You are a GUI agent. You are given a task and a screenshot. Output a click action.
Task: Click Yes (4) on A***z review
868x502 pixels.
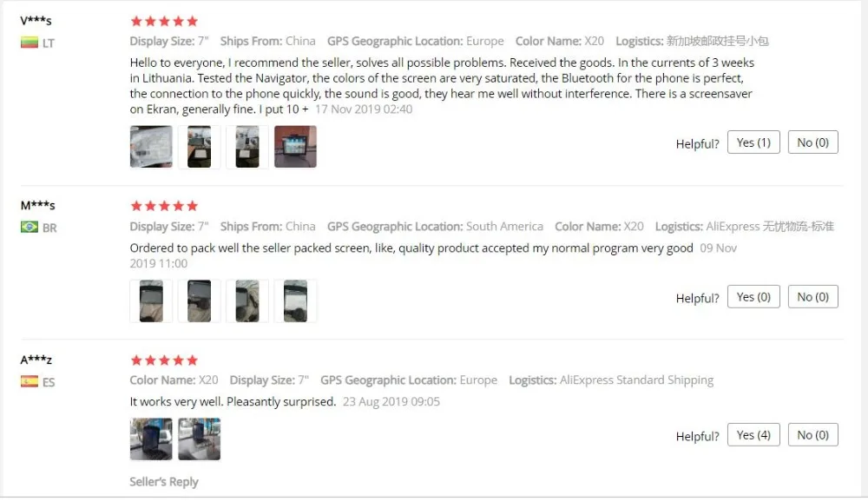(x=753, y=435)
